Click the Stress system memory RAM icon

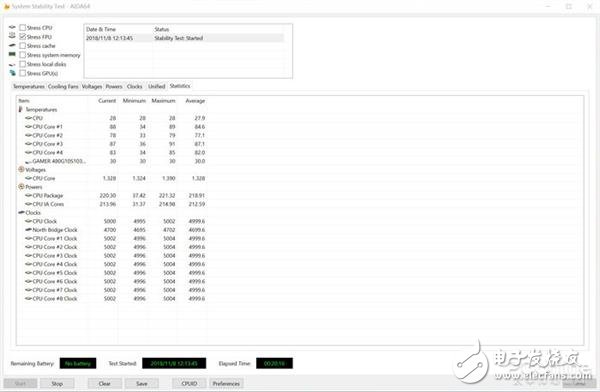coord(12,55)
